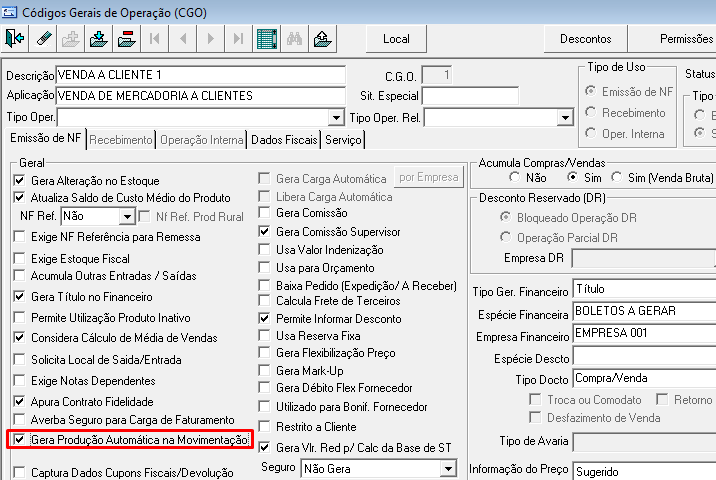Toggle Atualiza Saldo de Custo Médio do Produto
Screen dimensions: 716x480
click(x=19, y=198)
